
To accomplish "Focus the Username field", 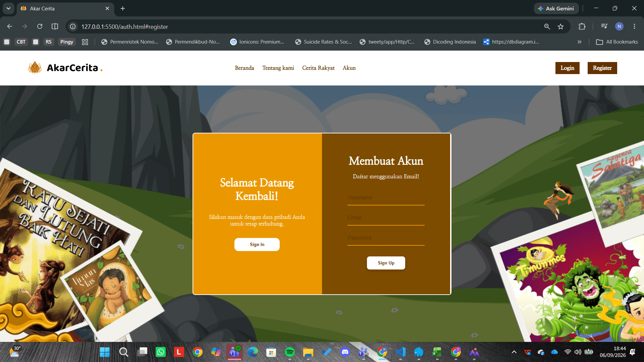I will (386, 198).
